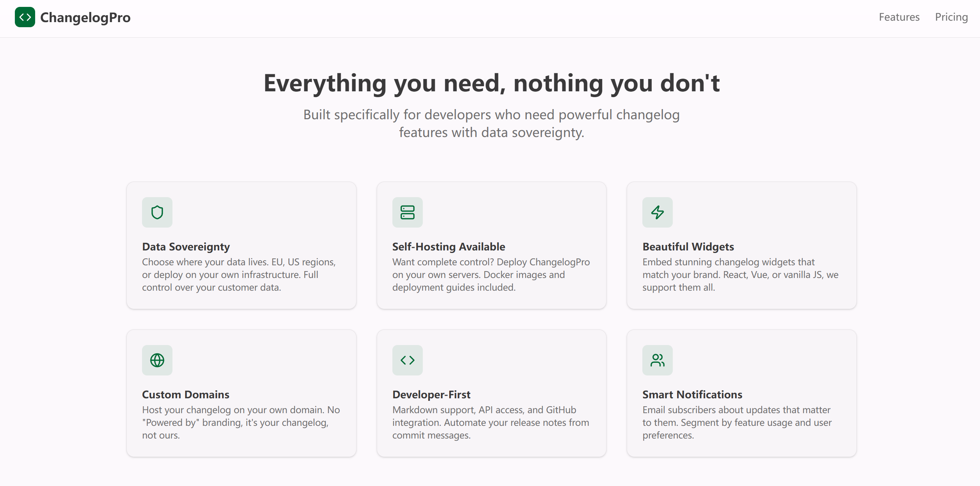Image resolution: width=980 pixels, height=486 pixels.
Task: Open the Pricing nav link
Action: [x=951, y=17]
